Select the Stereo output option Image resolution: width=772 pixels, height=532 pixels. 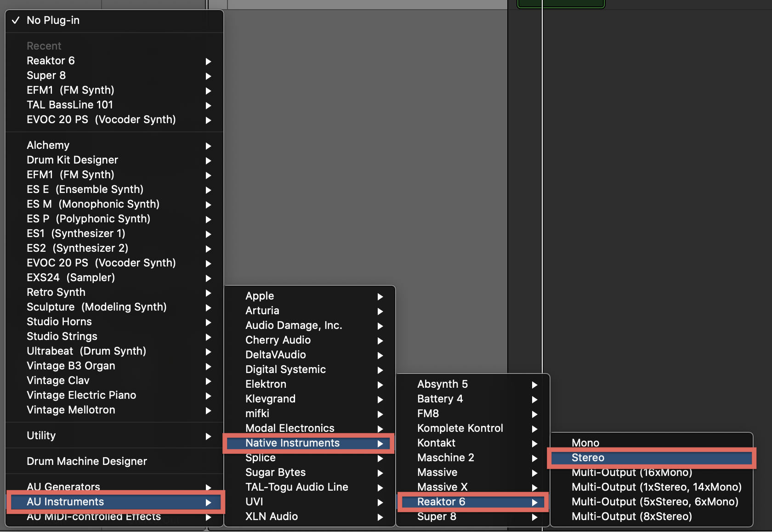coord(588,458)
